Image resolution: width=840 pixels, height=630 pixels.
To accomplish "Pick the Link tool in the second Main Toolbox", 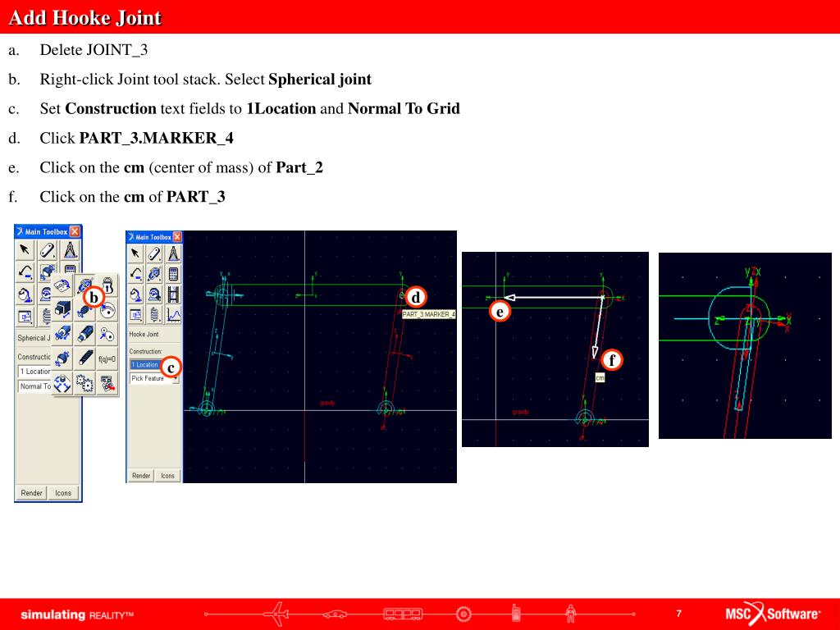I will 154,253.
